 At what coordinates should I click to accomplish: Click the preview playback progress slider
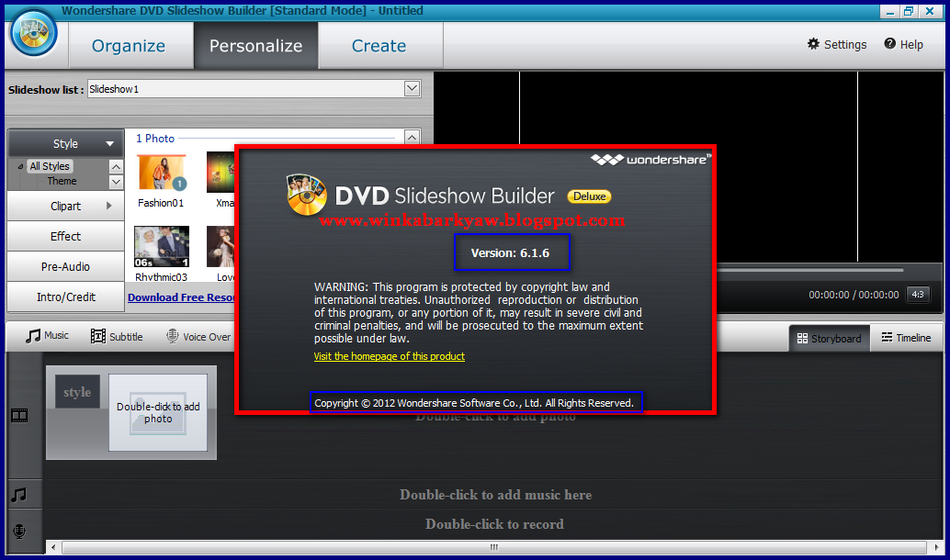[x=810, y=270]
